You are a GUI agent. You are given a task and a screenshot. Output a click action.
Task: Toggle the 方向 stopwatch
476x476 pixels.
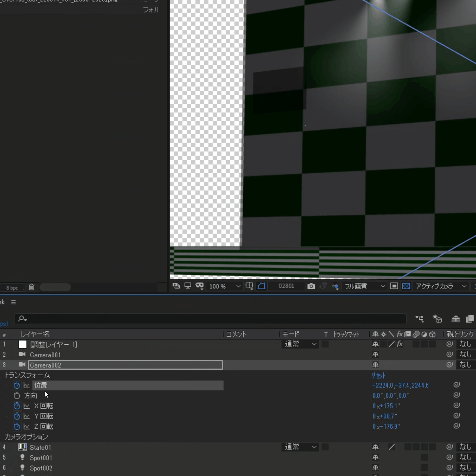pos(17,396)
